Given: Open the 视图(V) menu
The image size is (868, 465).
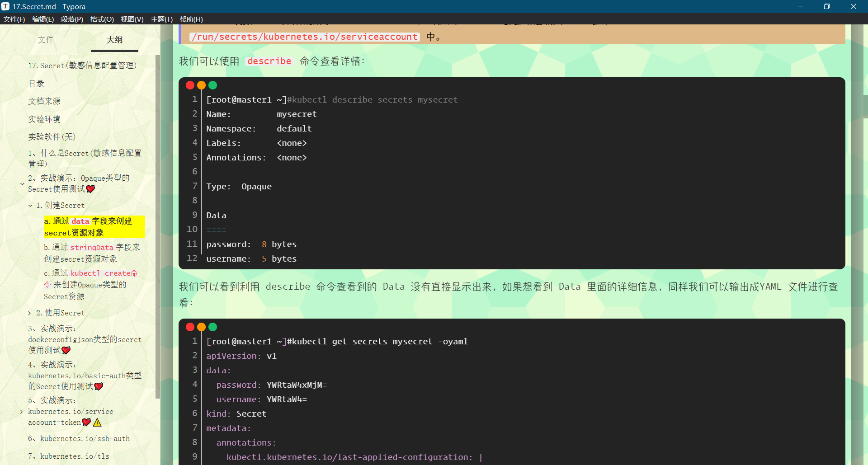Looking at the screenshot, I should pos(132,19).
